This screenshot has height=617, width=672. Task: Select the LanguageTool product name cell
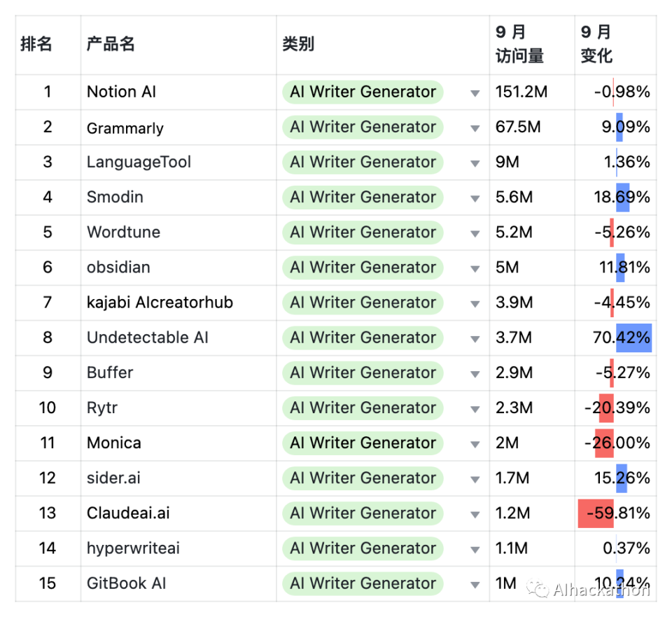[x=139, y=162]
